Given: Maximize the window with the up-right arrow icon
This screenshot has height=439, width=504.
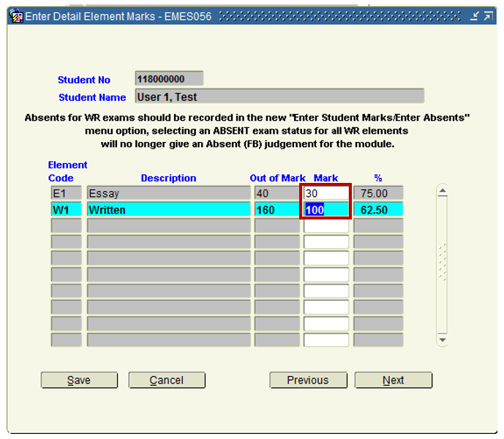Looking at the screenshot, I should pos(488,16).
